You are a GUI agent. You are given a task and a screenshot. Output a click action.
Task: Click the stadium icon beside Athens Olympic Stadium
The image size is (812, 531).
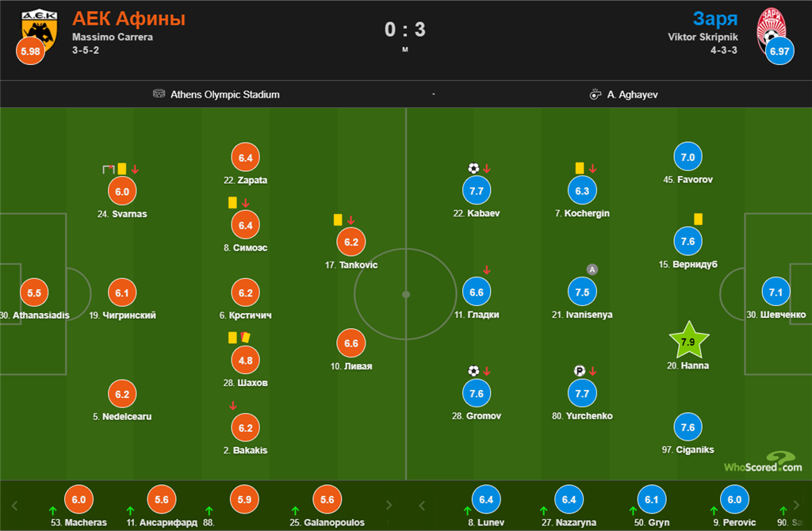(159, 94)
